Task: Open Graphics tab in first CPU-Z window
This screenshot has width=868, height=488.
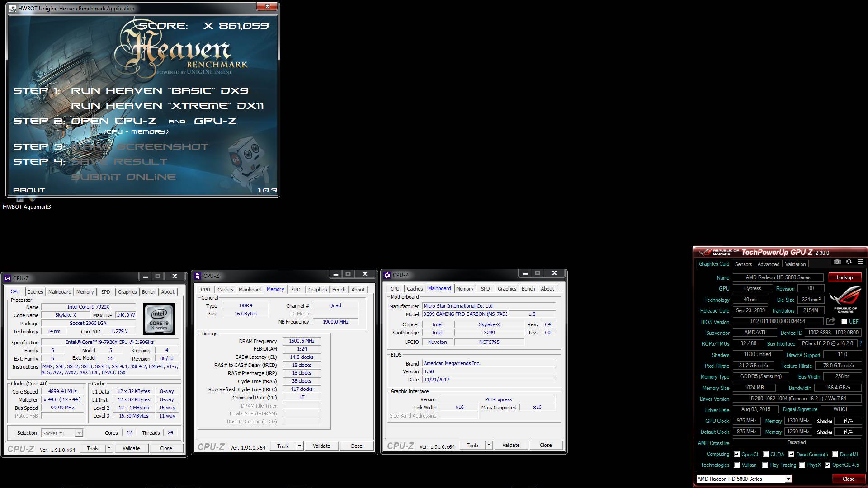Action: pos(127,292)
